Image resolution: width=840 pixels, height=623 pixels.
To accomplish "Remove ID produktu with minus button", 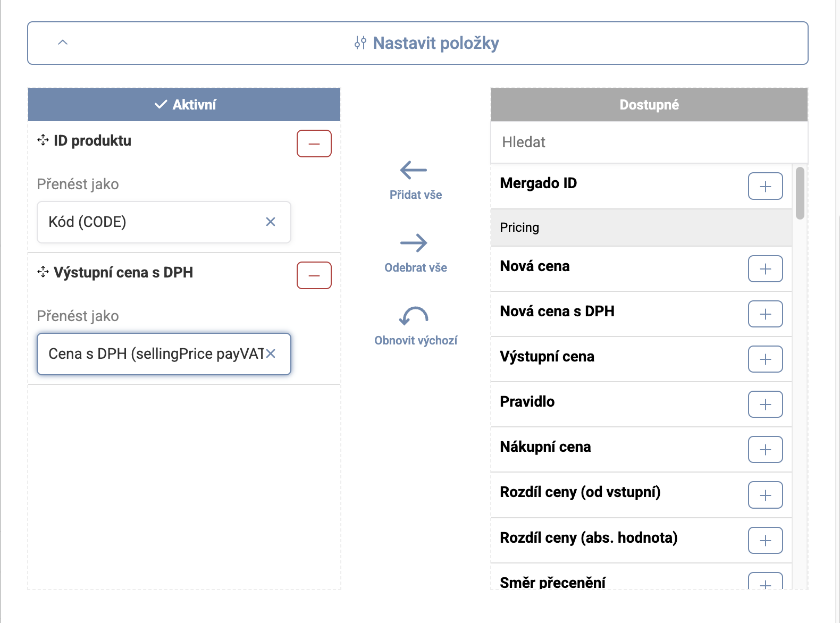I will click(314, 144).
